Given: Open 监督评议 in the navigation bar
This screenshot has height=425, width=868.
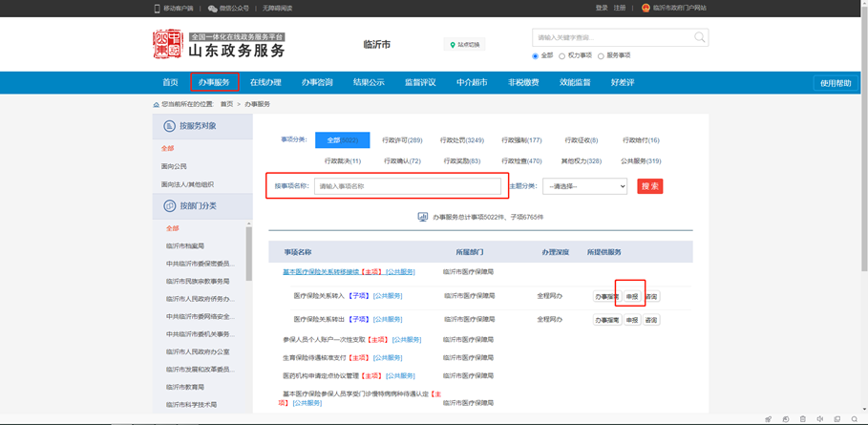Looking at the screenshot, I should point(420,82).
